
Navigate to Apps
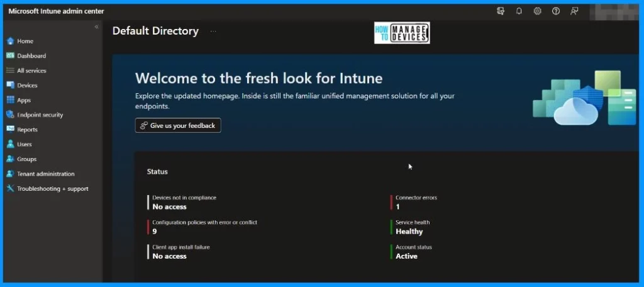coord(24,100)
